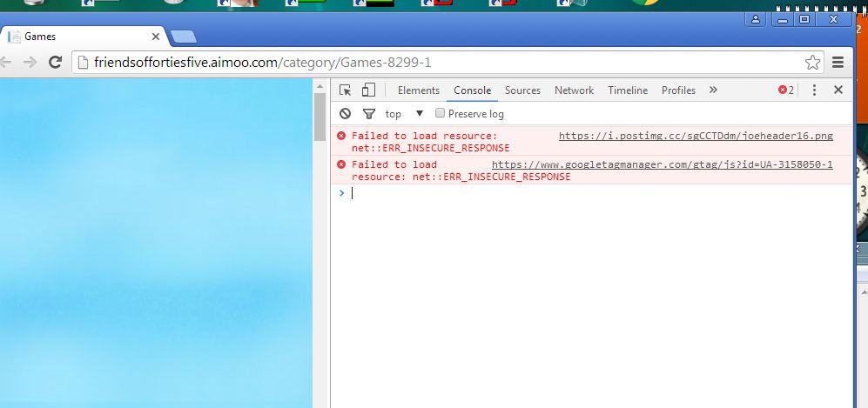Image resolution: width=868 pixels, height=408 pixels.
Task: Open the Chrome hamburger menu
Action: coord(838,63)
